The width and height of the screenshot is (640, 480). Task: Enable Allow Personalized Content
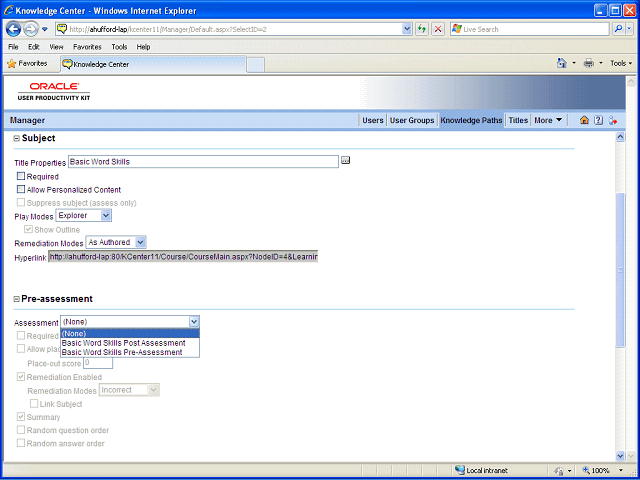coord(21,189)
